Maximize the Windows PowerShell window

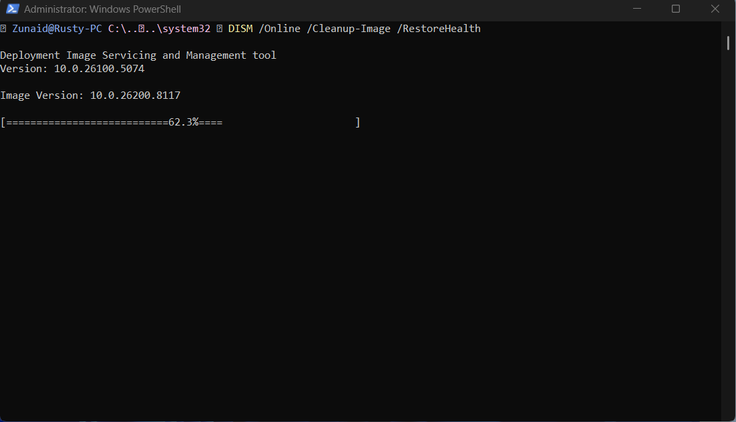[x=675, y=9]
